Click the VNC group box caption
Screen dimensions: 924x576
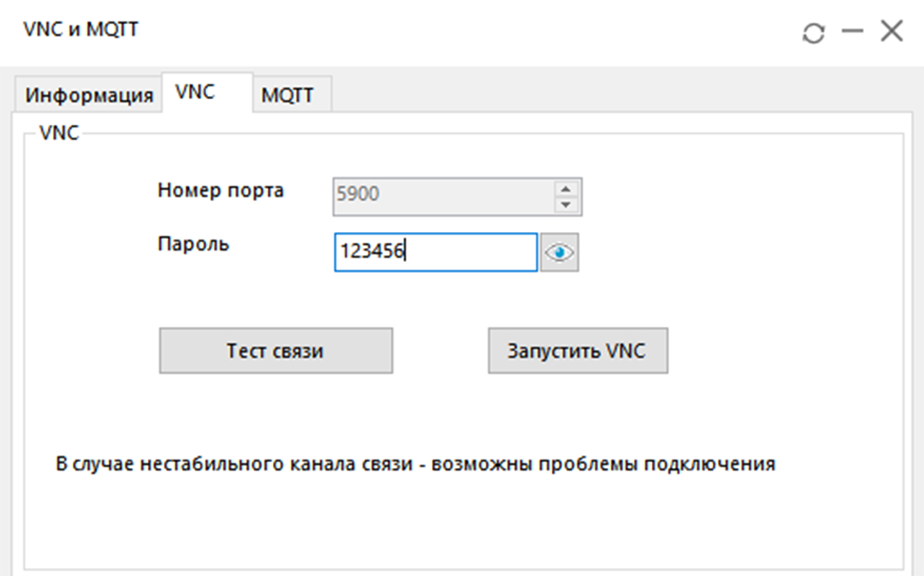(58, 133)
